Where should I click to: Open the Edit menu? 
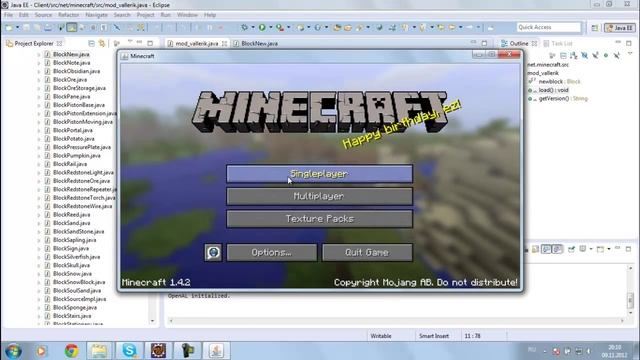(24, 15)
